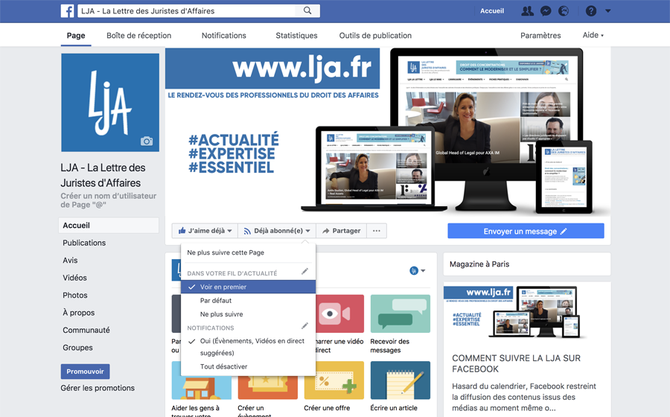
Task: Click the video camera tile icon
Action: click(340, 314)
